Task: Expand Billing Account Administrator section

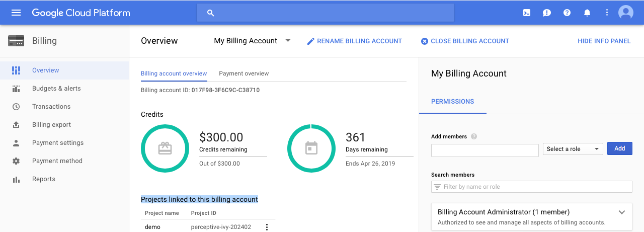Action: 622,212
